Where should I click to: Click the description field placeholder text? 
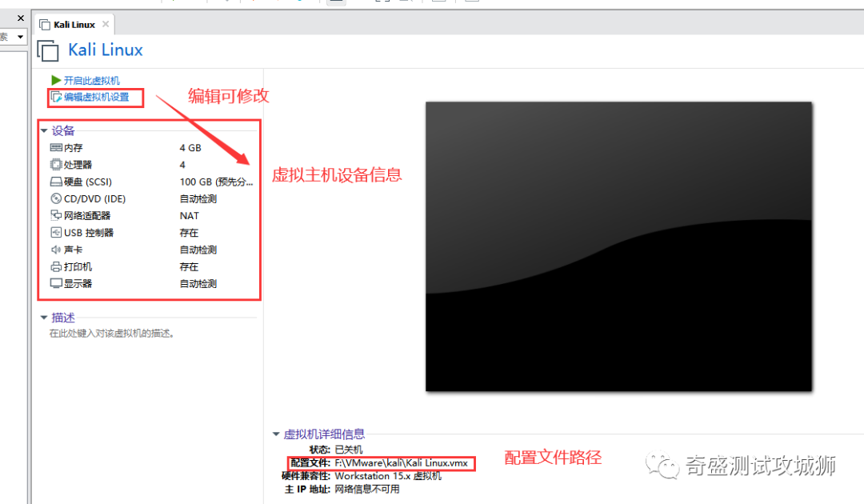tap(112, 334)
